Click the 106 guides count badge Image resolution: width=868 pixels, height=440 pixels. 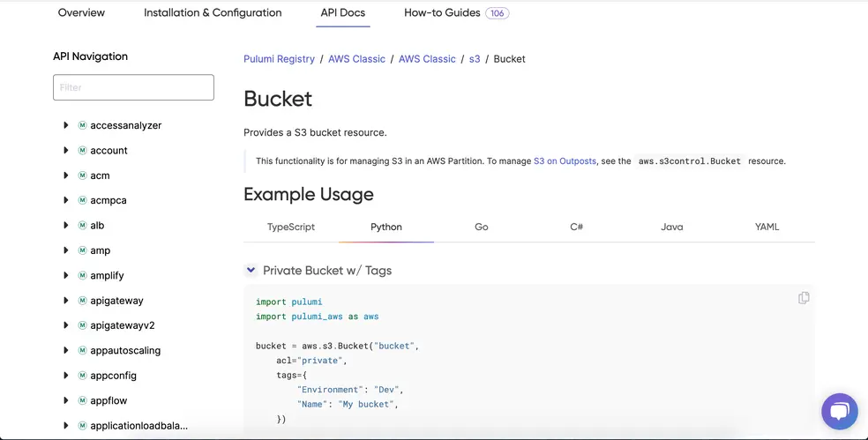(498, 12)
